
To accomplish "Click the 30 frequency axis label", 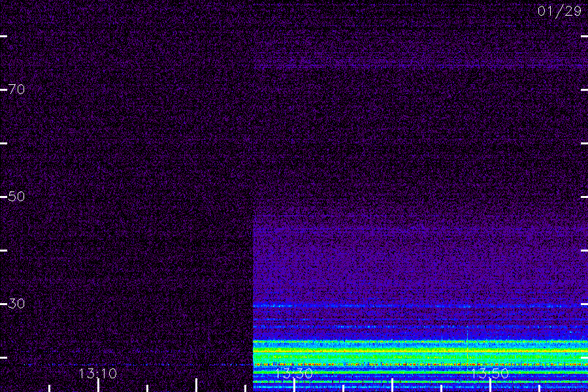I will tap(16, 303).
